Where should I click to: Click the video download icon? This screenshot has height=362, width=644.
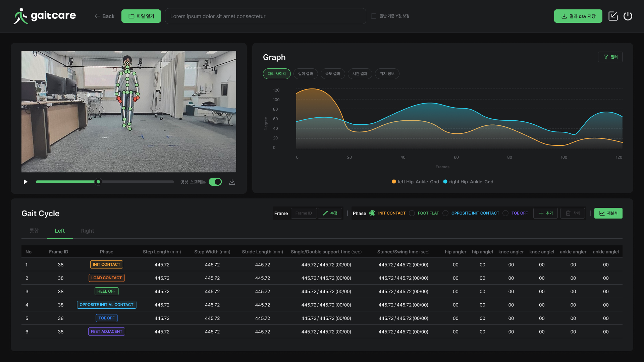(232, 182)
